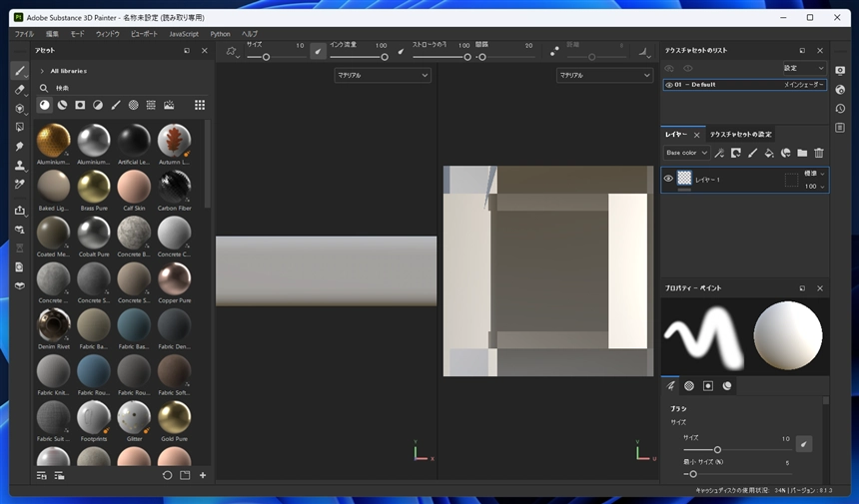This screenshot has width=859, height=504.
Task: Switch to テクスチャセットの設定 tab
Action: [x=741, y=134]
